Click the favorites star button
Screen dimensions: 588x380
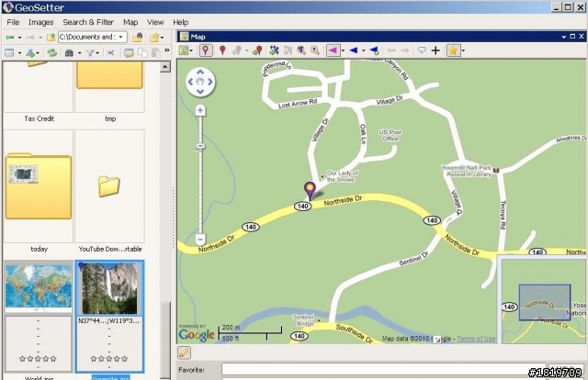click(453, 50)
